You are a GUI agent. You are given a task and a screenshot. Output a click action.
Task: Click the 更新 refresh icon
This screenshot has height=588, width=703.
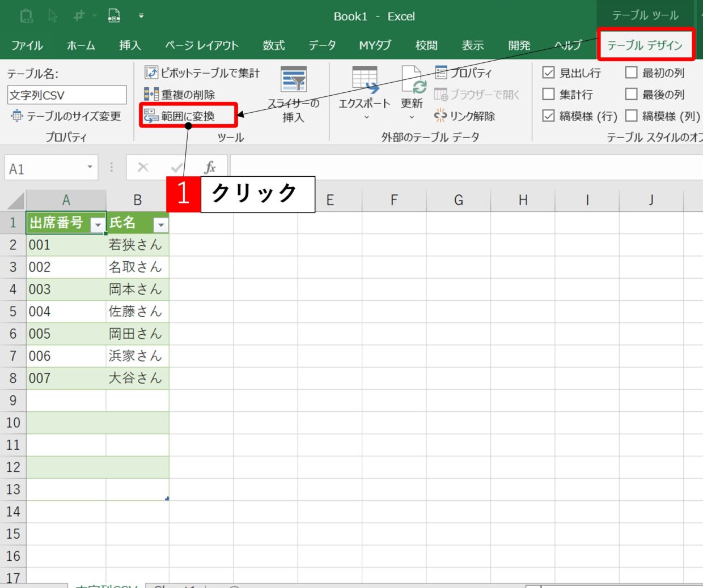click(x=413, y=79)
